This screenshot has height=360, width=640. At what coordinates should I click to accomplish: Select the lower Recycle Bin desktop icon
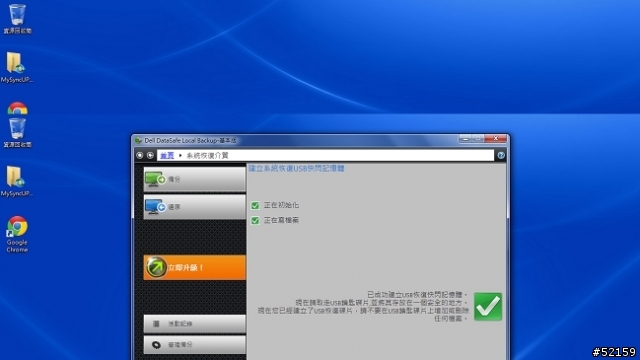(17, 133)
